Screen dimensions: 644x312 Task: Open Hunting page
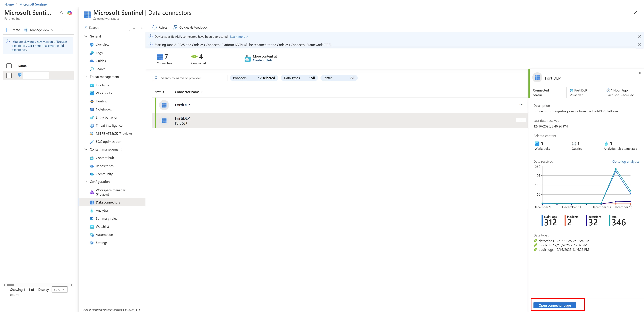pos(101,101)
